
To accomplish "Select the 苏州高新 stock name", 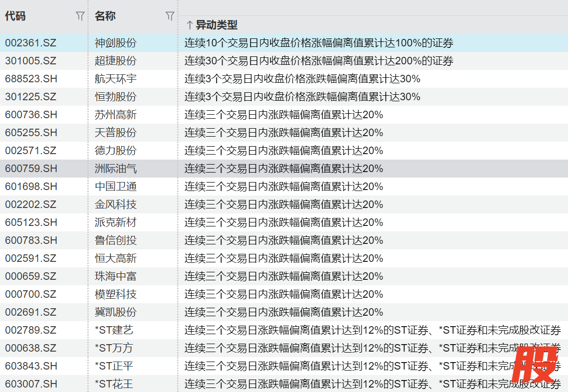I will [116, 115].
